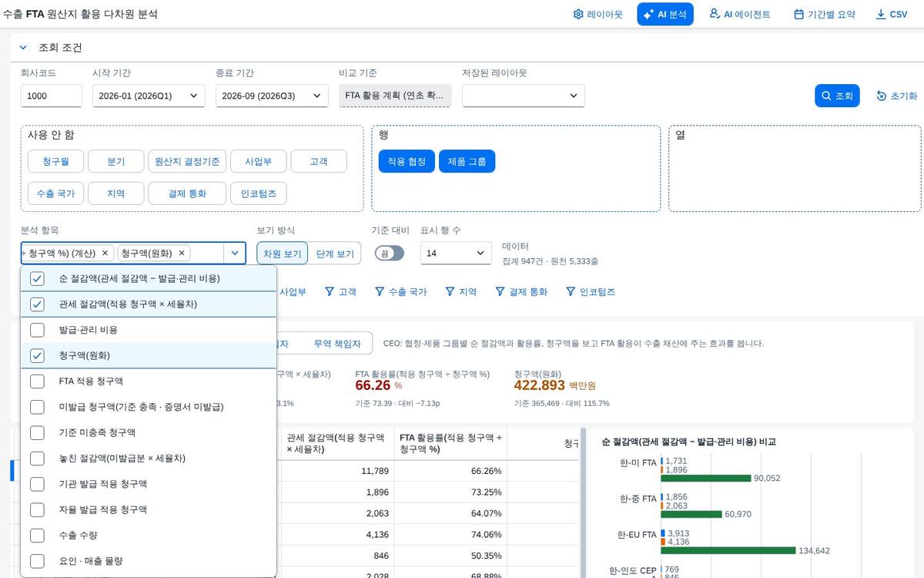The width and height of the screenshot is (924, 578).
Task: Click the 한-중 FTA green bar
Action: point(691,514)
